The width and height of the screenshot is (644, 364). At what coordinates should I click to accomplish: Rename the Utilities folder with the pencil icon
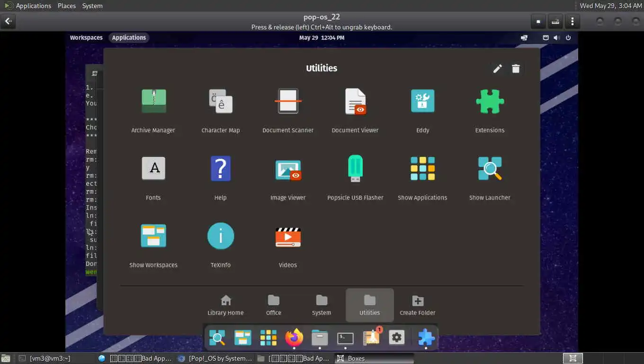point(497,69)
